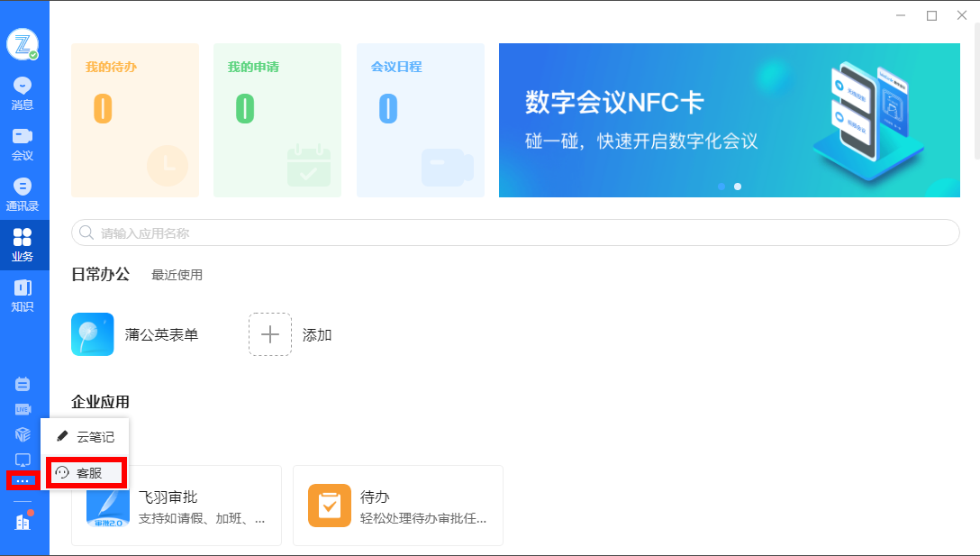Click the company building icon with red dot
The width and height of the screenshot is (980, 556).
(22, 521)
